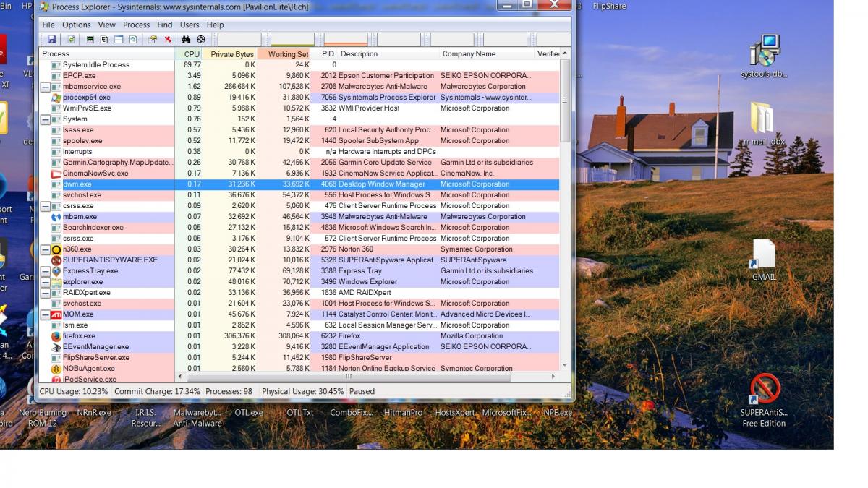Select the Find Window's Process target icon
868x488 pixels.
(x=201, y=39)
